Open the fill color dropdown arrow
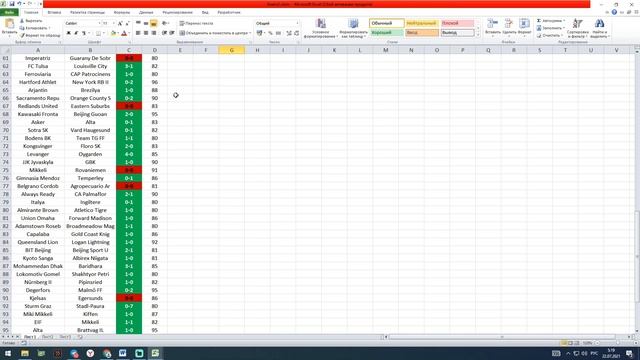The image size is (640, 360). 118,33
